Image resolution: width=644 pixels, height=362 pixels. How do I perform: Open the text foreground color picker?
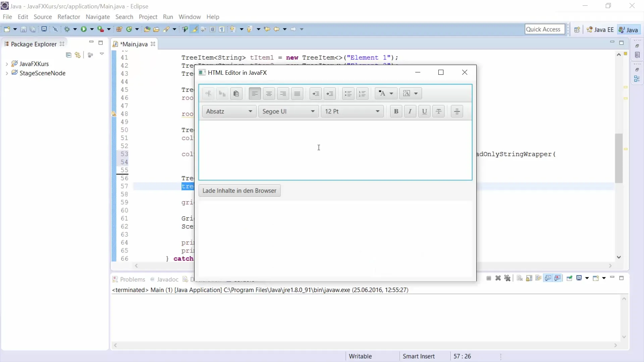coord(386,94)
